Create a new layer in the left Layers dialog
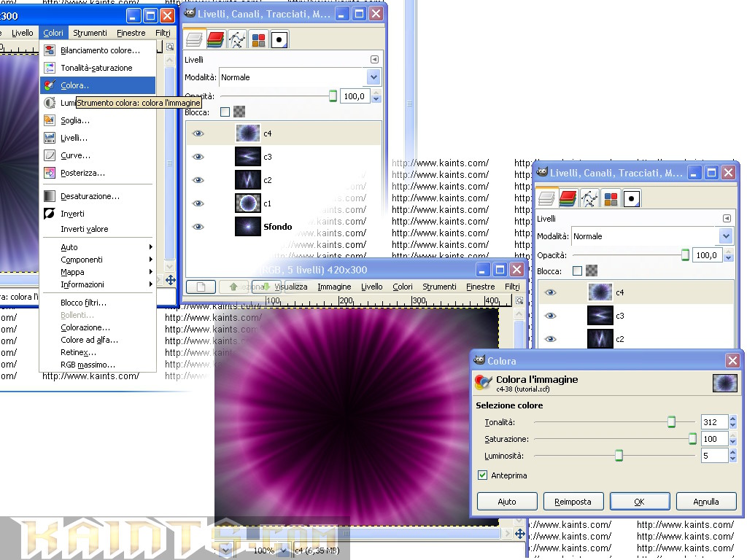This screenshot has width=747, height=560. tap(201, 287)
